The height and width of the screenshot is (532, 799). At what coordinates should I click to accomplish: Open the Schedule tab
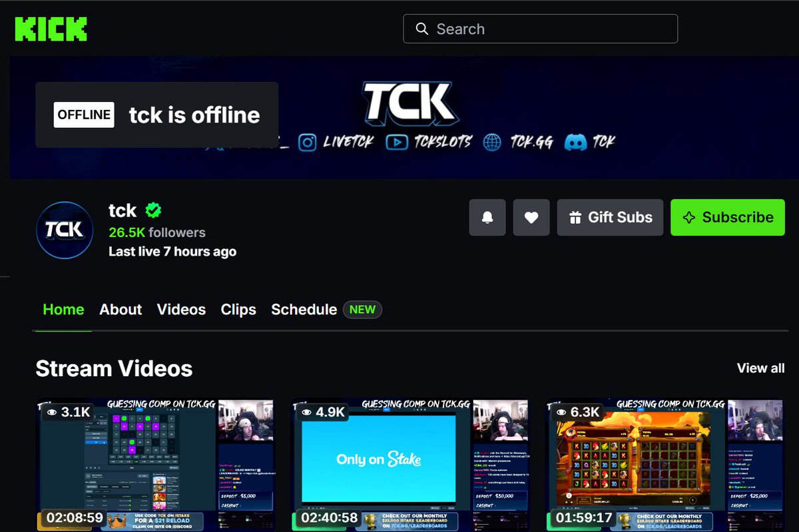(x=304, y=310)
